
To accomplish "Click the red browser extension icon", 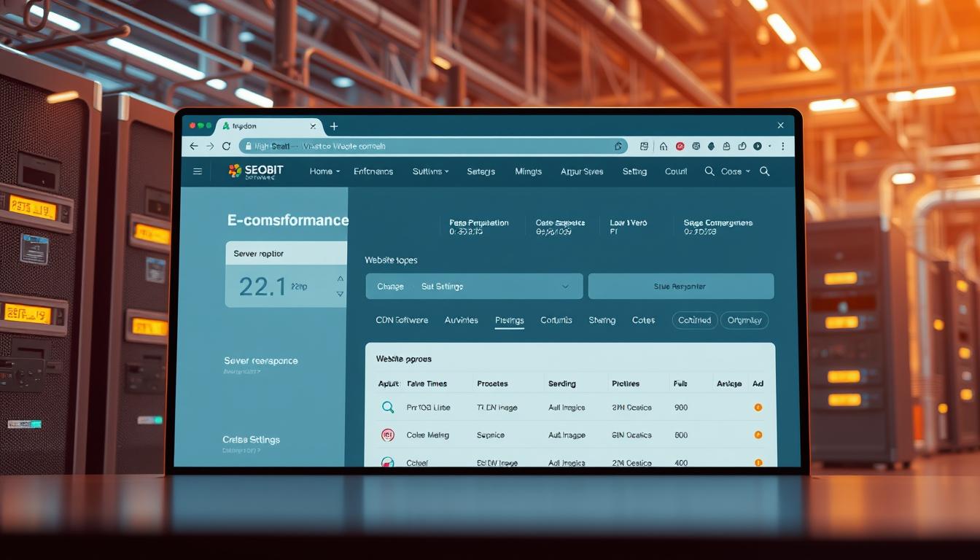I will tap(680, 146).
